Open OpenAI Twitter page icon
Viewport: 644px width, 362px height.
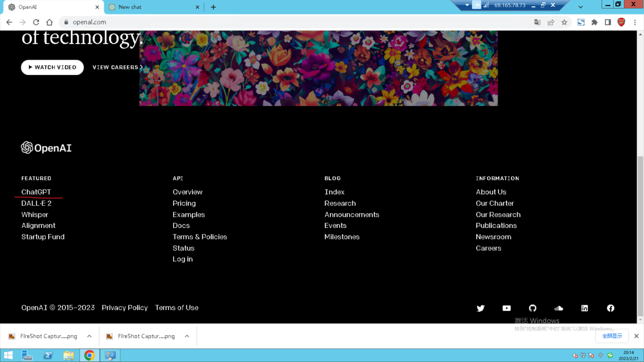click(481, 308)
